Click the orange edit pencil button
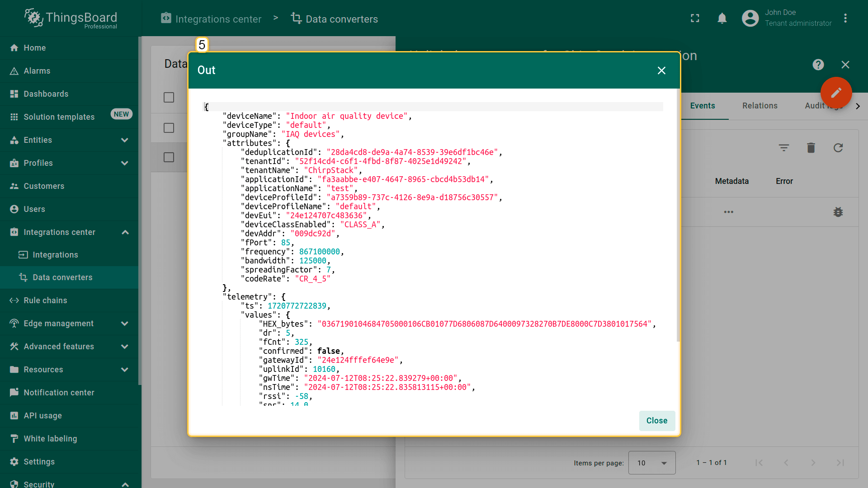This screenshot has width=868, height=488. tap(836, 93)
